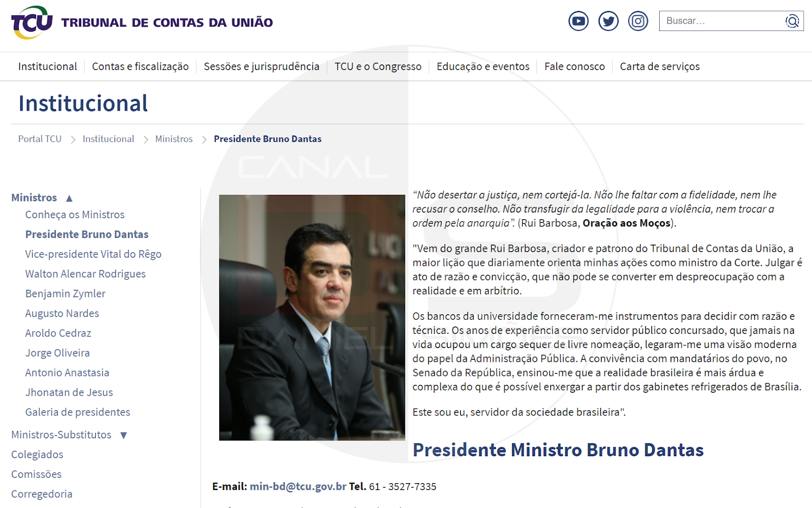
Task: Click the TCU logo in header
Action: [32, 22]
